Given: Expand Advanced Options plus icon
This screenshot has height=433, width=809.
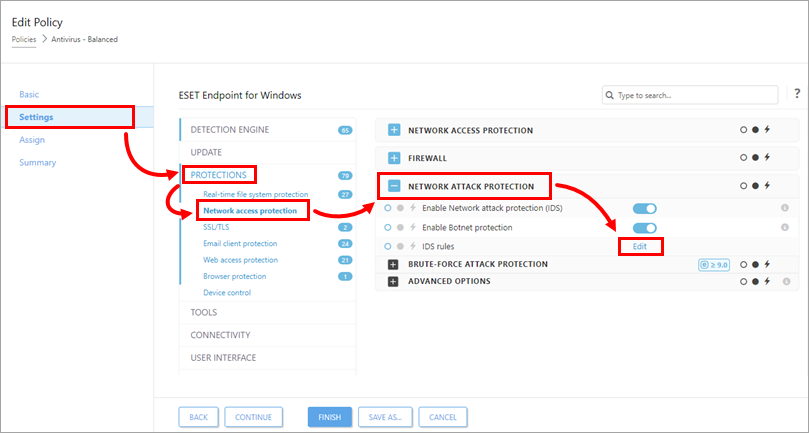Looking at the screenshot, I should point(393,282).
